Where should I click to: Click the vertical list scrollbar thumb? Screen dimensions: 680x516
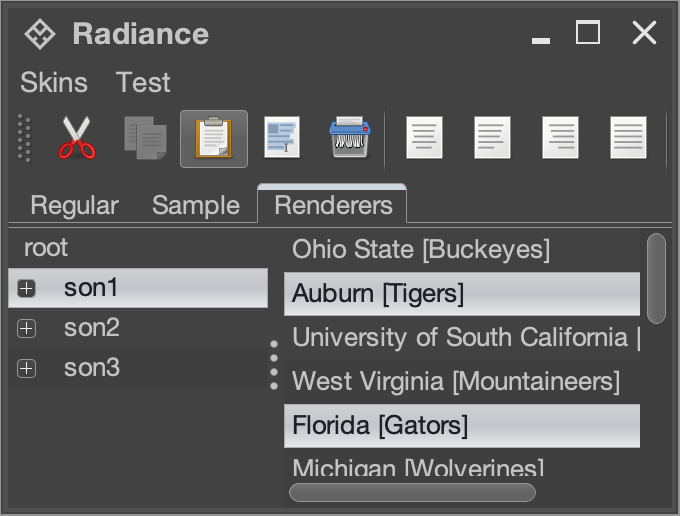pyautogui.click(x=656, y=278)
